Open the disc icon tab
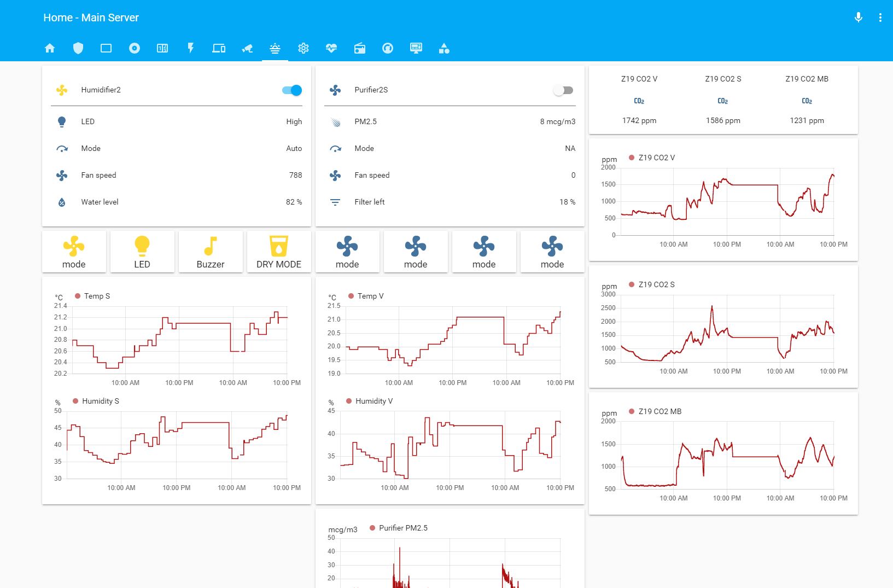 135,48
